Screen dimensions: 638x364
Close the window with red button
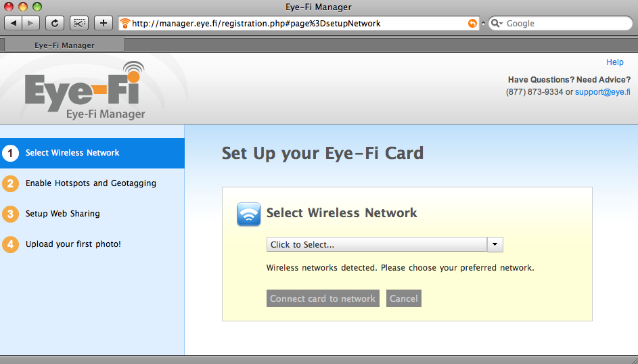tap(9, 7)
